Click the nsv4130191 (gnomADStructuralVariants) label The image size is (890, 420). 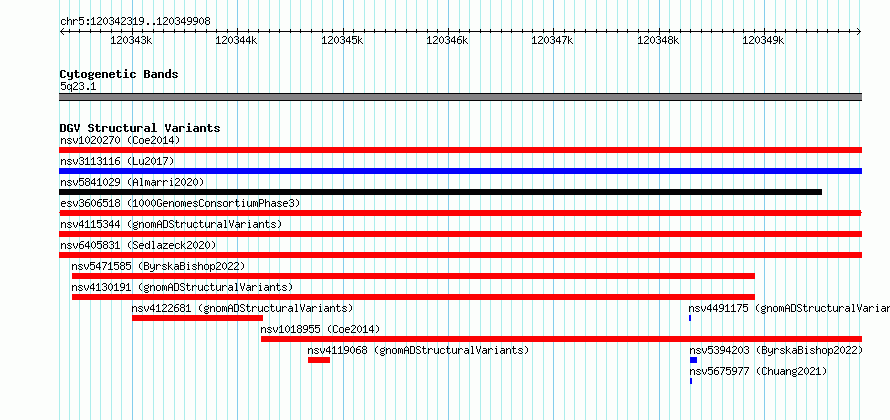[182, 287]
